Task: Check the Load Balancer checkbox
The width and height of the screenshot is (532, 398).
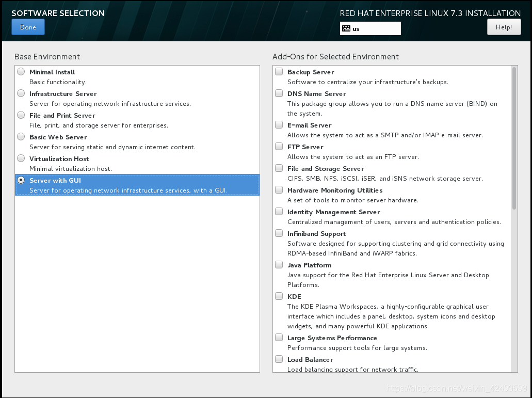Action: click(279, 359)
